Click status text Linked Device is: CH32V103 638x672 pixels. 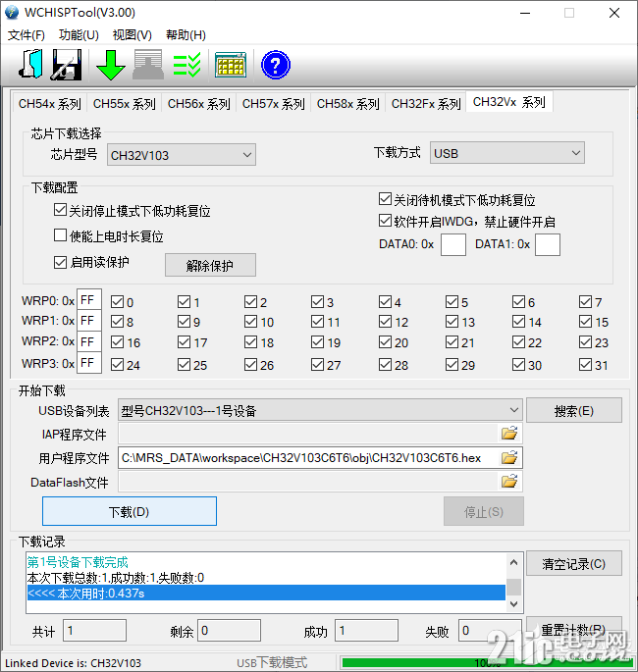[73, 662]
